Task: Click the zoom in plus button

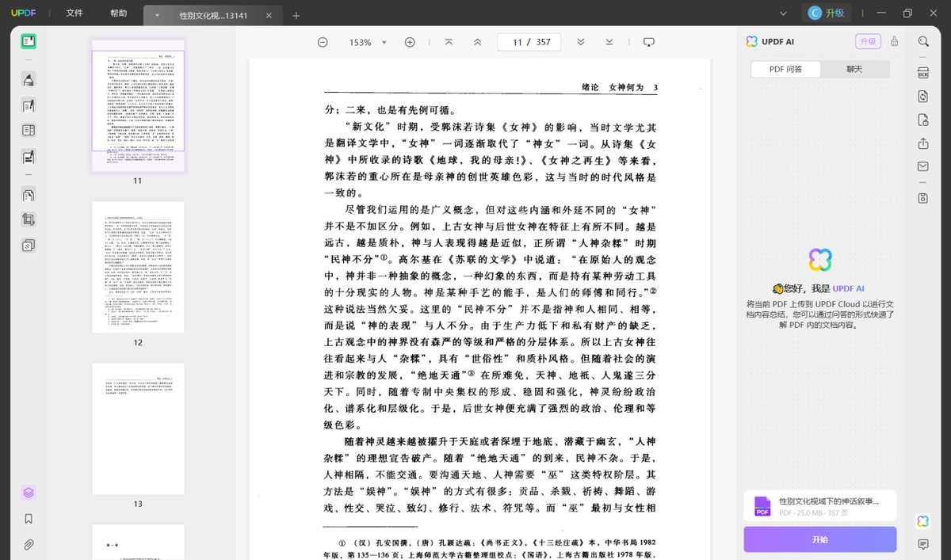Action: click(x=410, y=42)
